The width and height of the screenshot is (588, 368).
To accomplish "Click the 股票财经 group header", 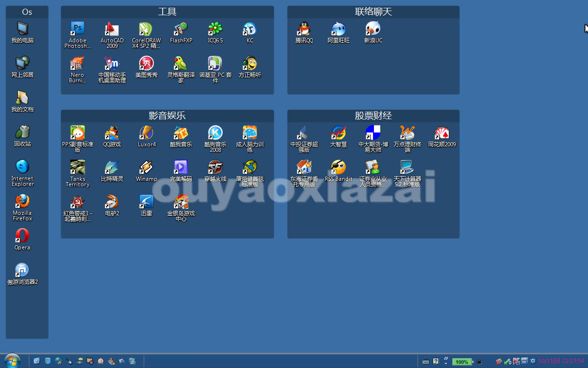I will tap(373, 116).
